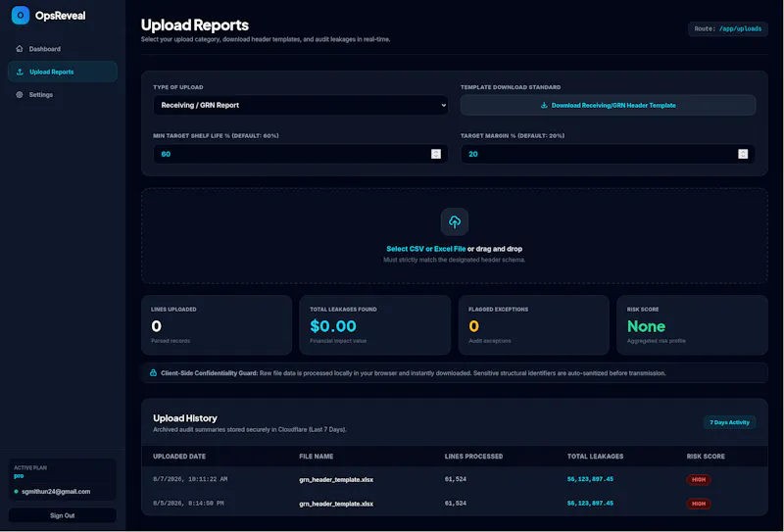Click the download icon in template button
The image size is (784, 532).
point(544,105)
